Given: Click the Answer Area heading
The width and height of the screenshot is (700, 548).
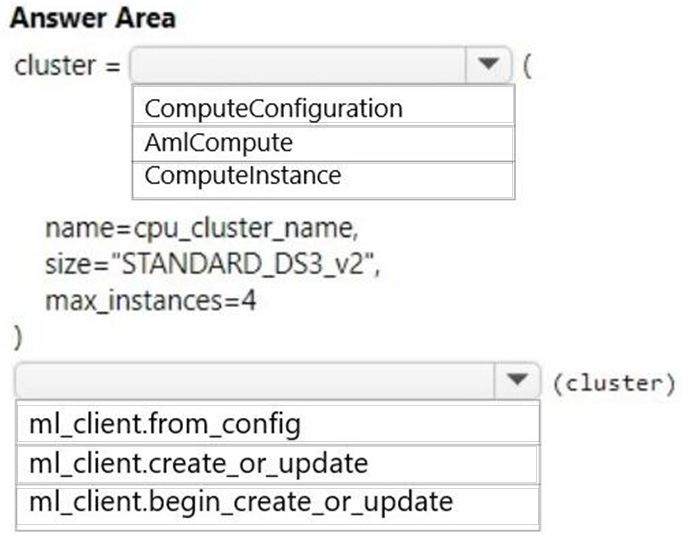Looking at the screenshot, I should [x=93, y=19].
